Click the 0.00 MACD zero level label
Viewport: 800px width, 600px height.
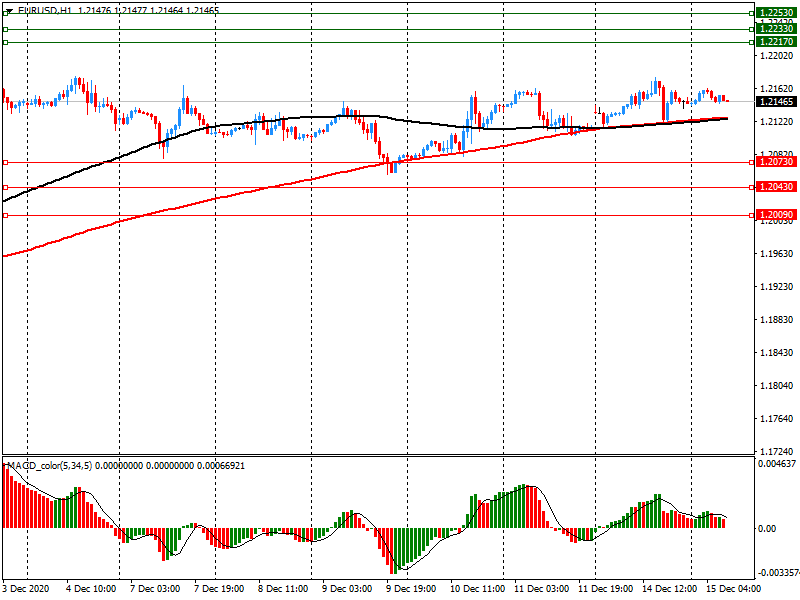768,529
